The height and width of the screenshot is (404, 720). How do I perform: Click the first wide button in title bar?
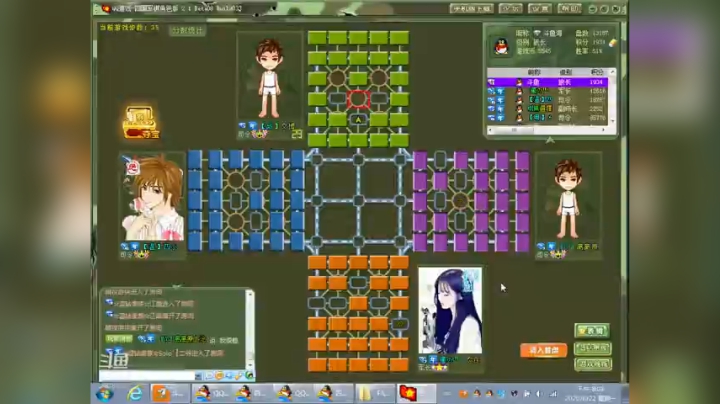tap(472, 8)
